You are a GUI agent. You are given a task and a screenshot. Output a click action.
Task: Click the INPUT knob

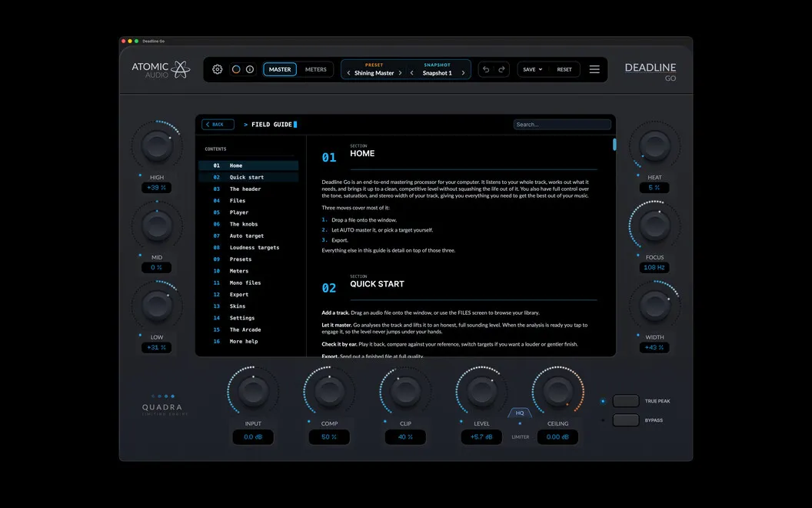253,393
